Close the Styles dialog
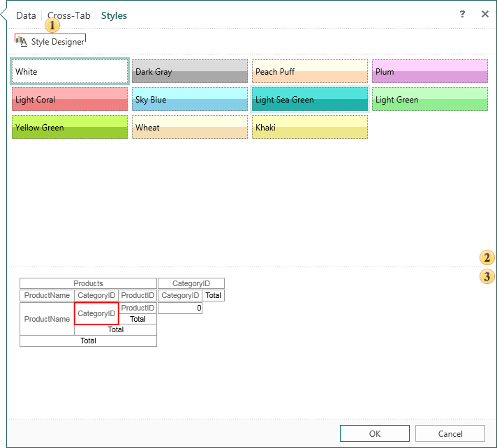This screenshot has width=497, height=448. click(x=485, y=15)
